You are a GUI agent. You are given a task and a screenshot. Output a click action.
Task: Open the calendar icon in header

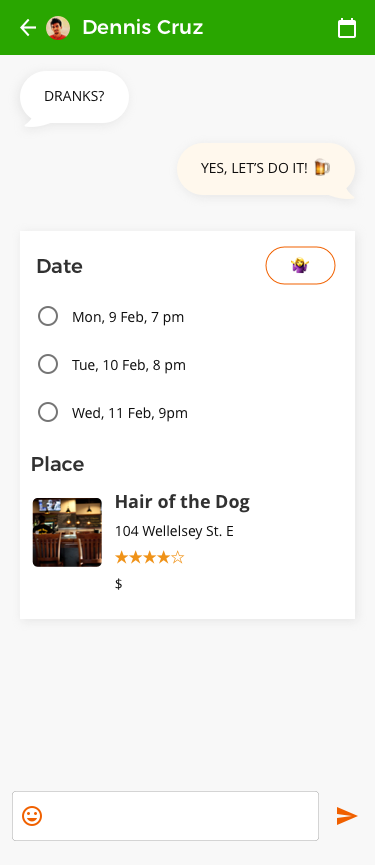click(x=347, y=28)
